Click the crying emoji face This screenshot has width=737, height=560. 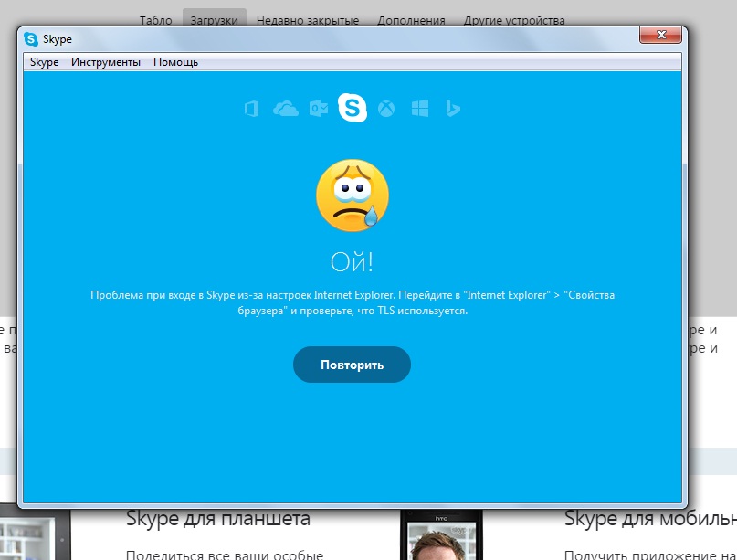353,195
